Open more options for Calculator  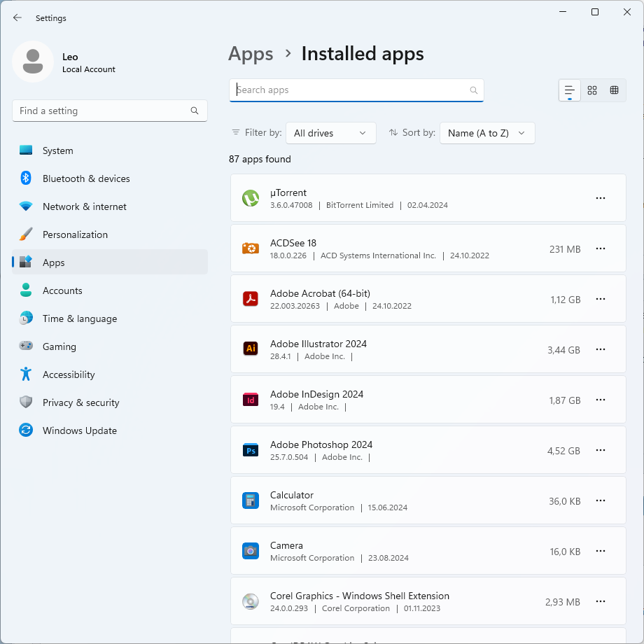pyautogui.click(x=600, y=500)
